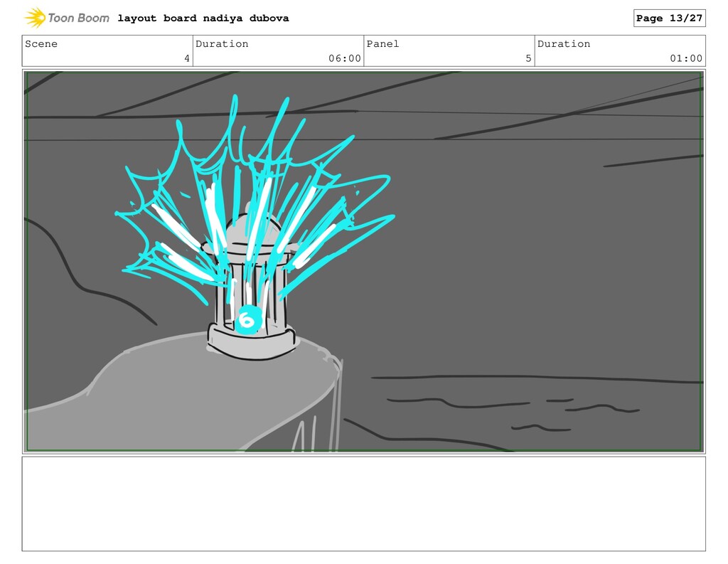This screenshot has width=728, height=564.
Task: Select panel number value 5
Action: 528,58
